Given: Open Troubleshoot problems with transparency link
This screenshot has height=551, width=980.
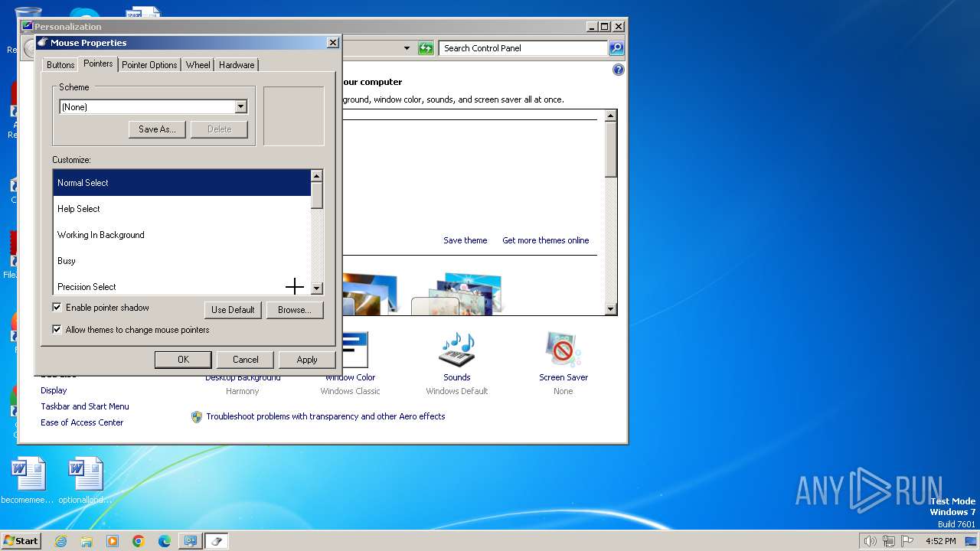Looking at the screenshot, I should pos(325,416).
